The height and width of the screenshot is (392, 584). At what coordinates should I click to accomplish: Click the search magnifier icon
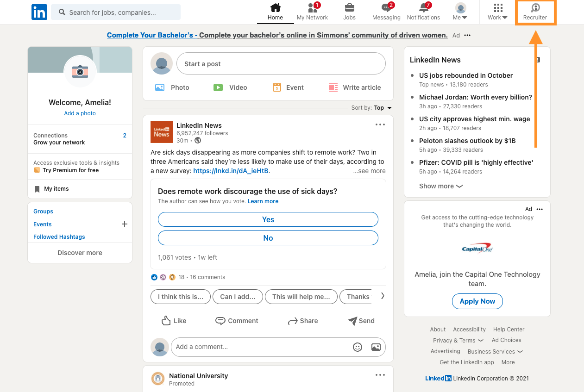62,12
